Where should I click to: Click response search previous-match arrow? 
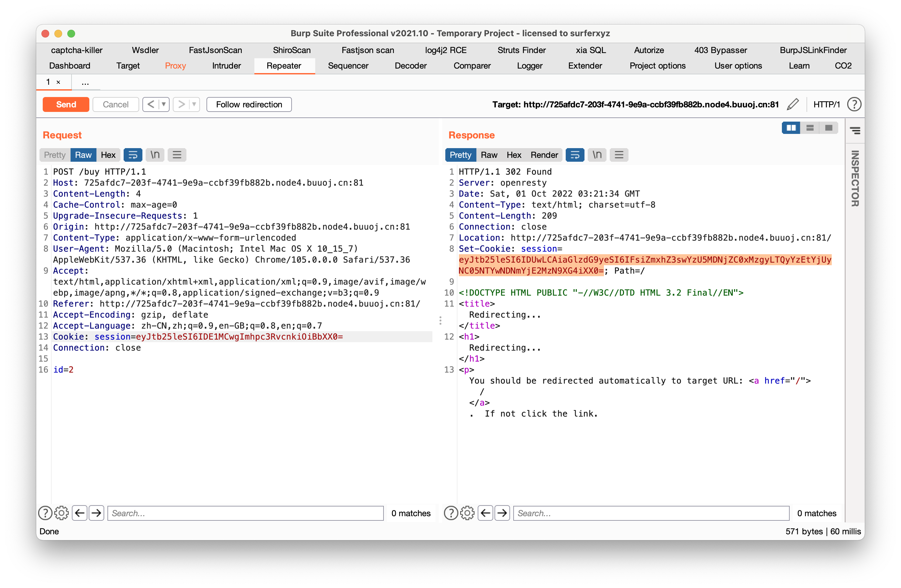tap(485, 513)
